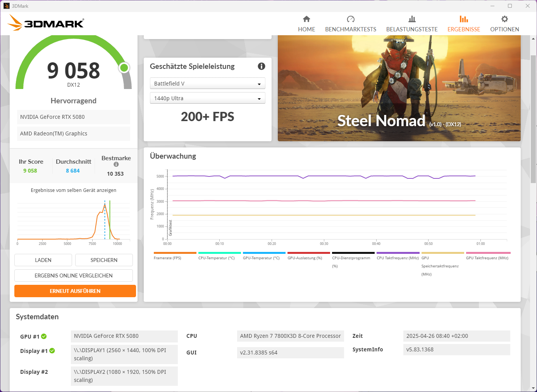This screenshot has width=537, height=392.
Task: Toggle GPU Taktfrequenz (MHz) legend swatch
Action: [x=488, y=253]
